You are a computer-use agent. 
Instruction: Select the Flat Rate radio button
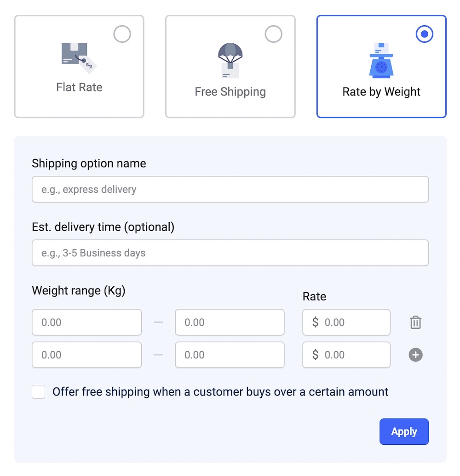(122, 34)
